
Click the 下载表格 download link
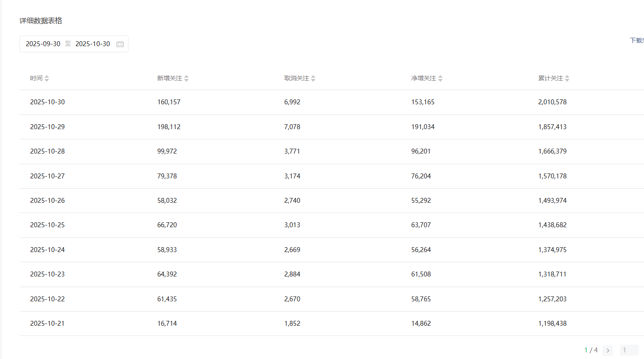637,40
